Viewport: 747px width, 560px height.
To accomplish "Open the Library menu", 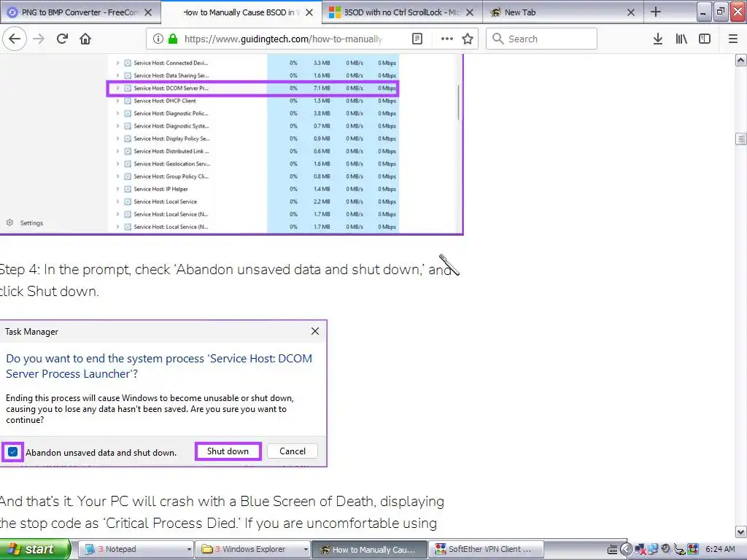I will coord(681,39).
